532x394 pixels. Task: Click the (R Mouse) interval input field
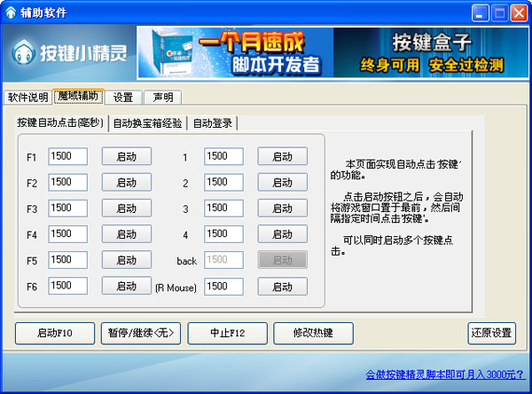[223, 287]
